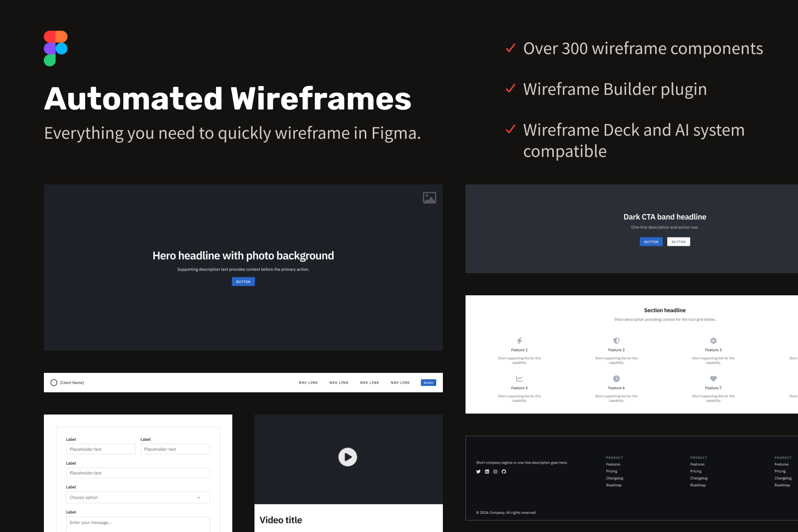Click the blue Button in the navbar
The image size is (798, 532).
(x=428, y=383)
